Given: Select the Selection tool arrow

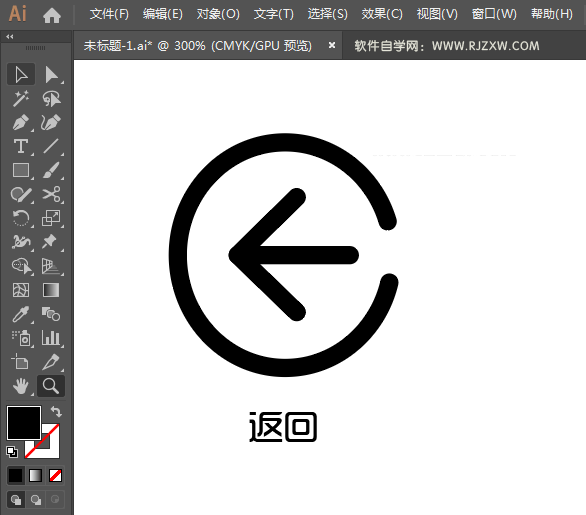Looking at the screenshot, I should (21, 74).
